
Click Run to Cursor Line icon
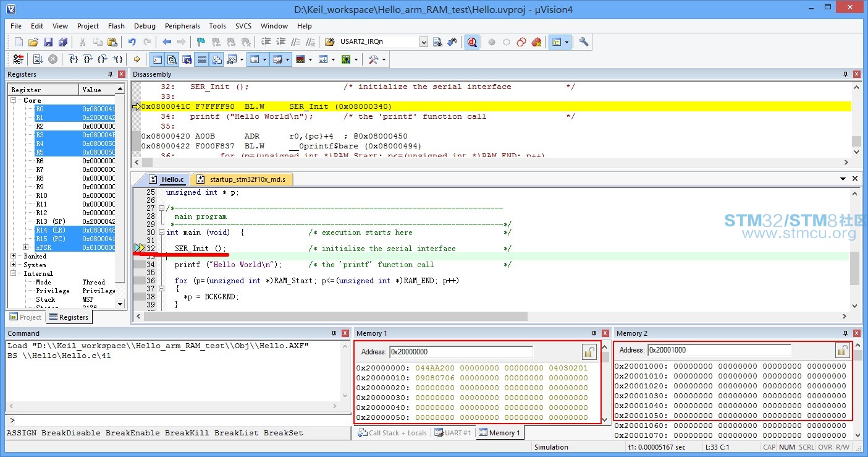(x=118, y=59)
